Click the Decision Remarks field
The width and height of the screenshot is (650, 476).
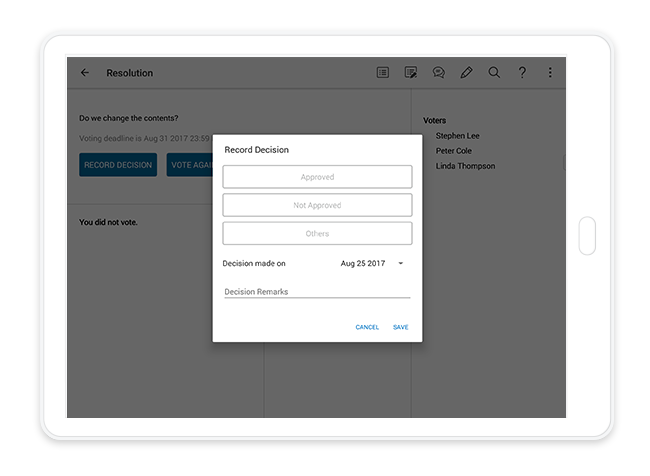pyautogui.click(x=317, y=291)
